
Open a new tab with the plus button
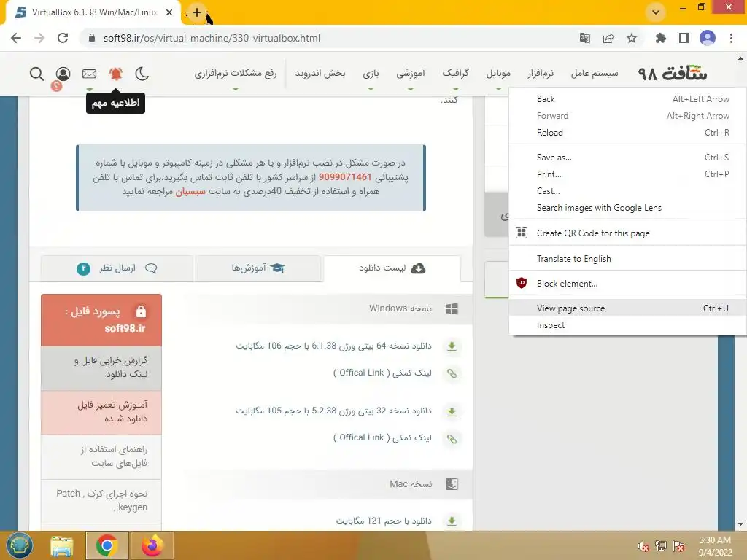pyautogui.click(x=197, y=12)
